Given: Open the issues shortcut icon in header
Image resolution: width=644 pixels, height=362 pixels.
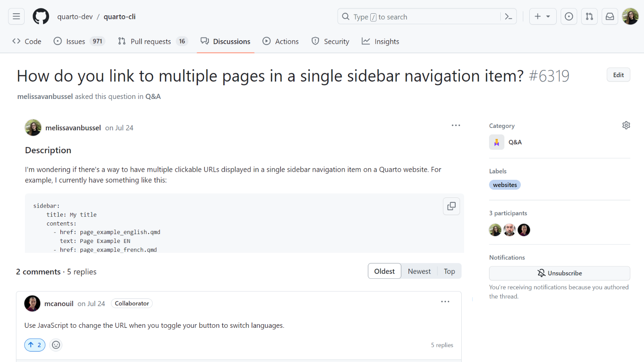Looking at the screenshot, I should coord(569,16).
